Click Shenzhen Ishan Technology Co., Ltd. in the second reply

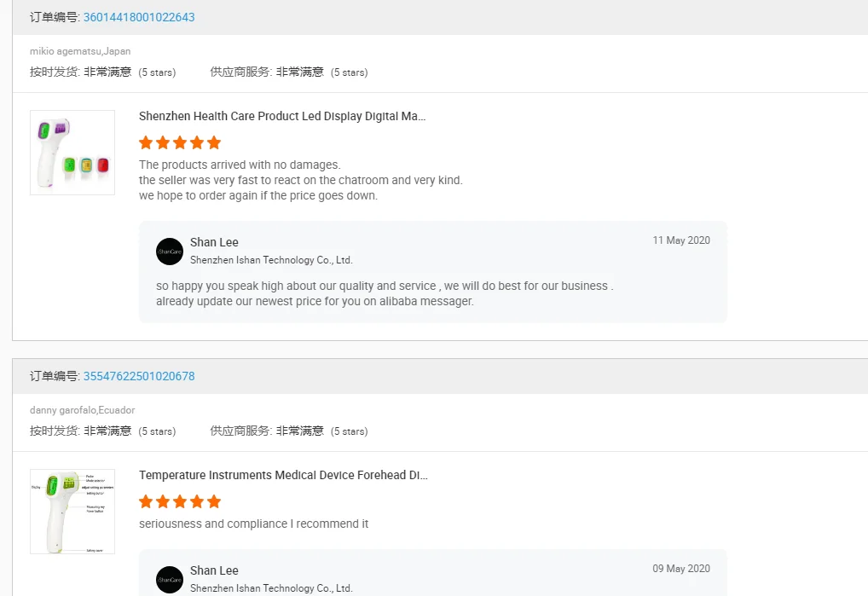click(x=271, y=588)
